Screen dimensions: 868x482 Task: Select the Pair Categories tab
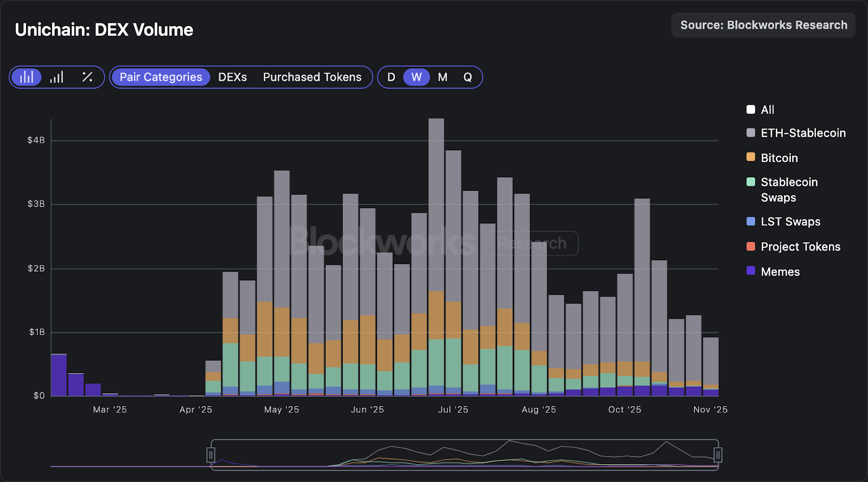click(x=161, y=77)
